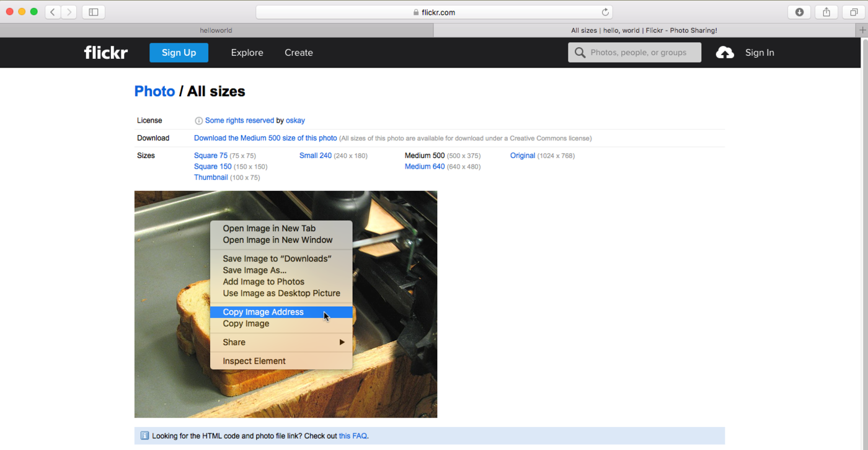Image resolution: width=868 pixels, height=450 pixels.
Task: Click the Photos, people, or groups search field
Action: click(x=639, y=53)
